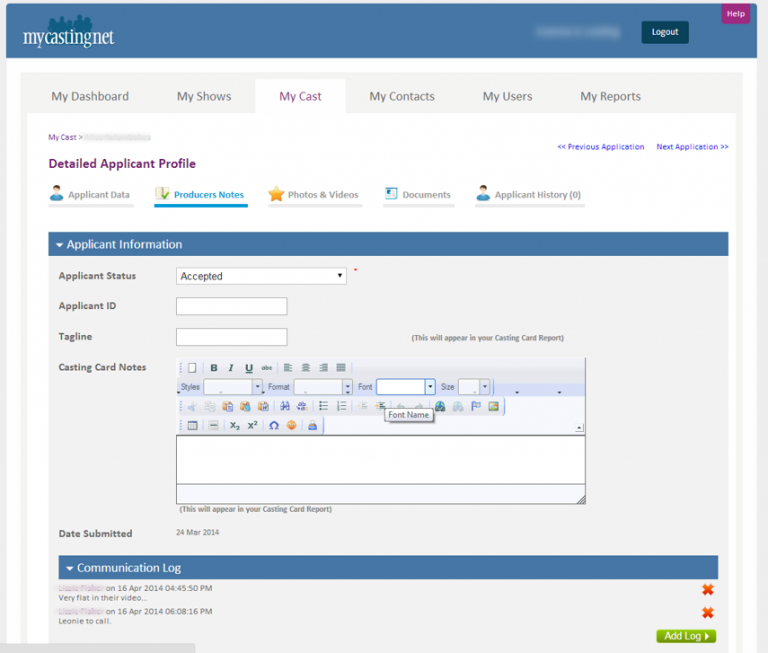Switch to Photos & Videos sub-tab
768x653 pixels.
(x=314, y=194)
